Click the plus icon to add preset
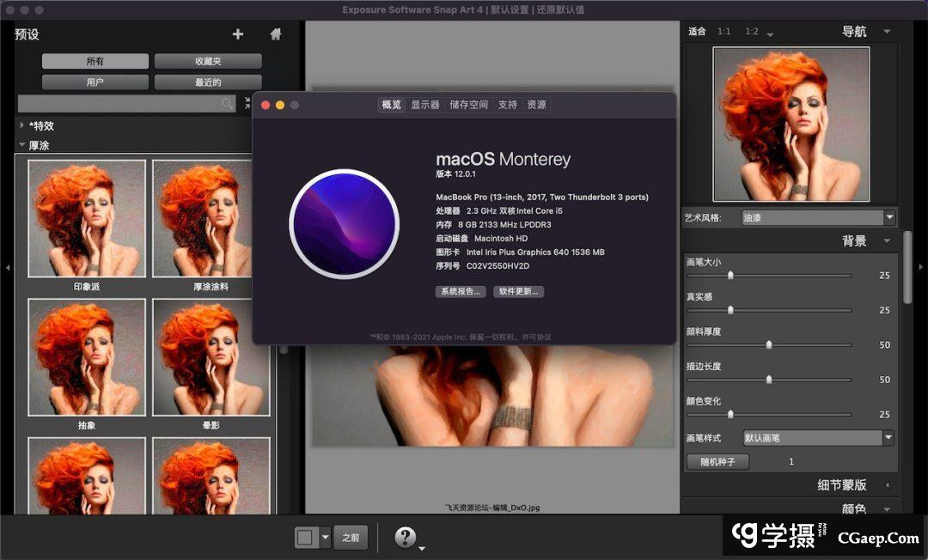 click(238, 34)
